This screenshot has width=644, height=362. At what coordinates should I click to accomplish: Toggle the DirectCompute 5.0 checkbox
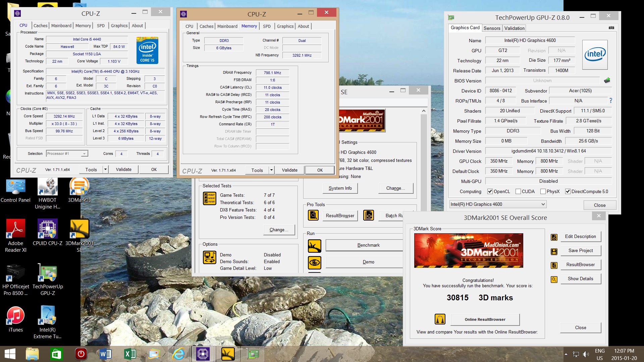coord(568,191)
